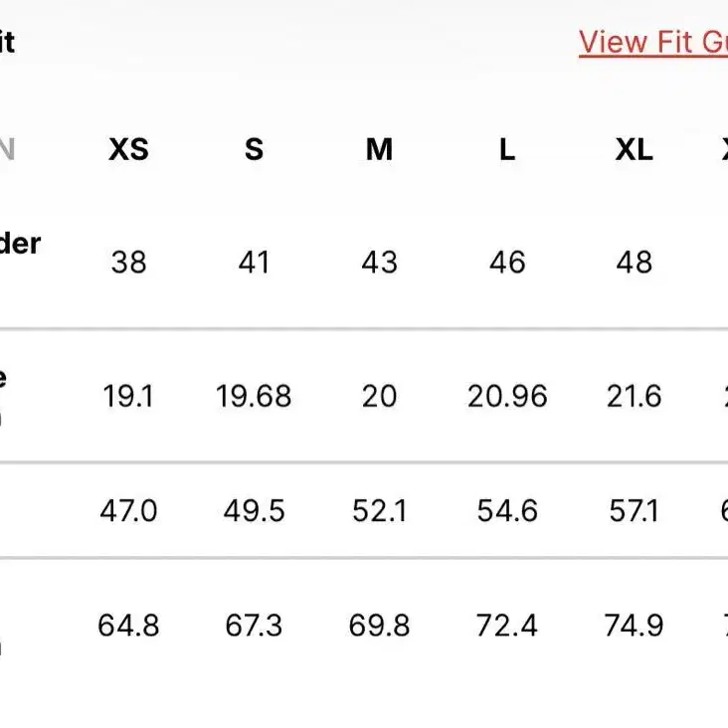
Task: Select the XL size column header
Action: point(635,149)
